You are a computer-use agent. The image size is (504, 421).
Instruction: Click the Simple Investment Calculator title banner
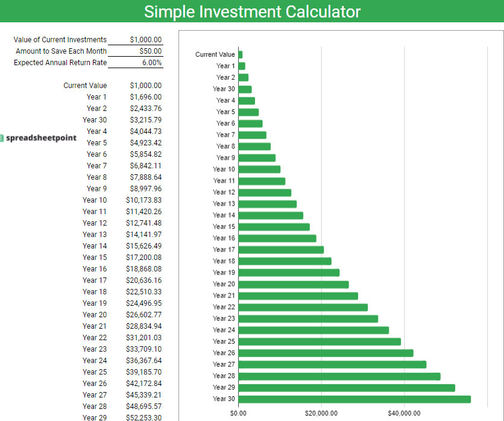coord(252,11)
